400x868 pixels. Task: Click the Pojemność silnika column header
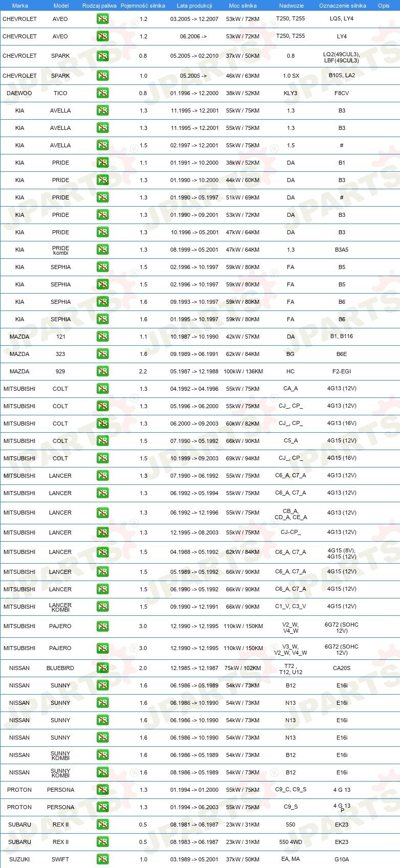[x=143, y=6]
